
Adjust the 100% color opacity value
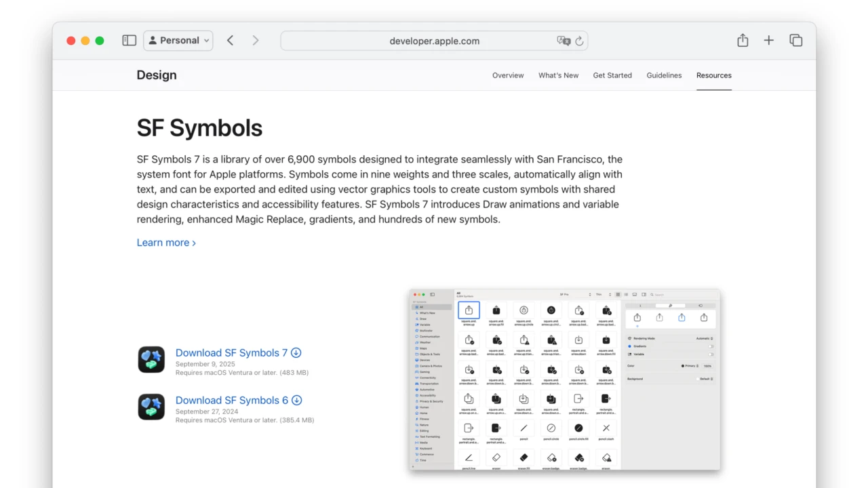pos(708,365)
